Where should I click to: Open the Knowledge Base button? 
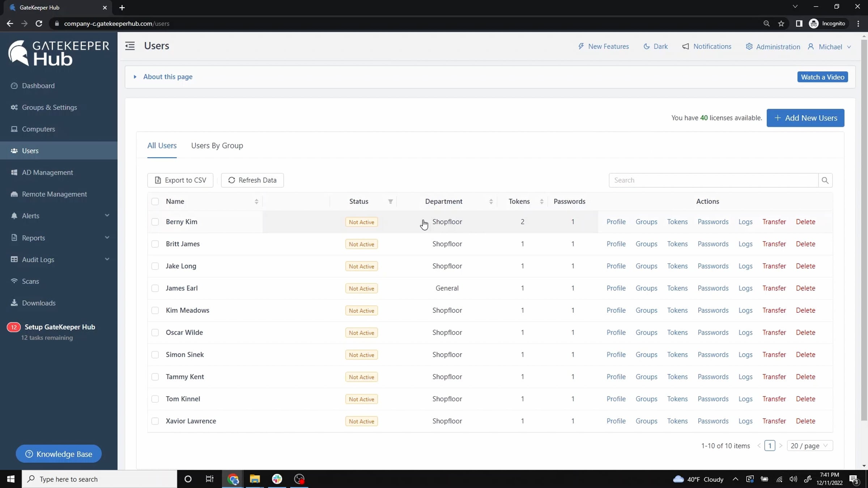59,454
